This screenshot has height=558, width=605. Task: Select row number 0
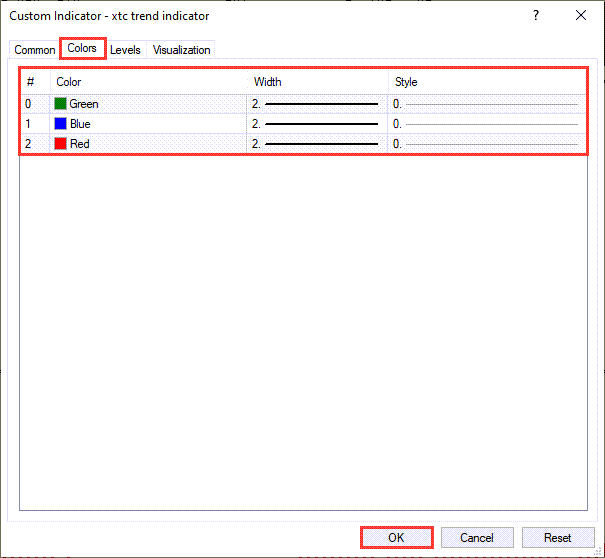pos(28,104)
